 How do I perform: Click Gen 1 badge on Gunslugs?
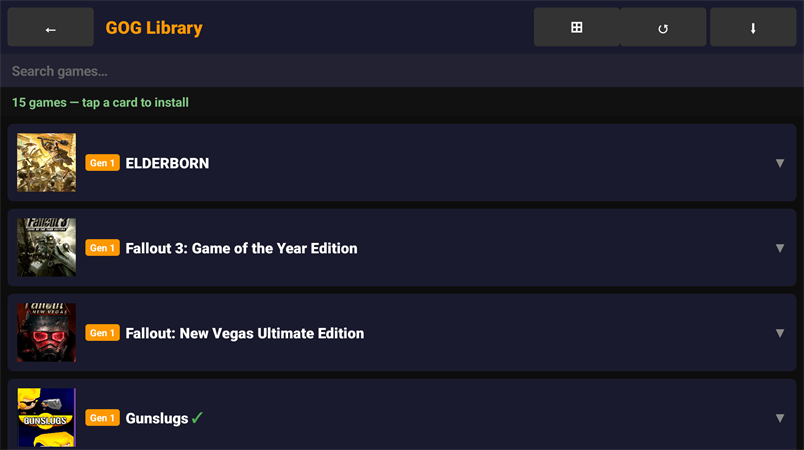coord(102,418)
